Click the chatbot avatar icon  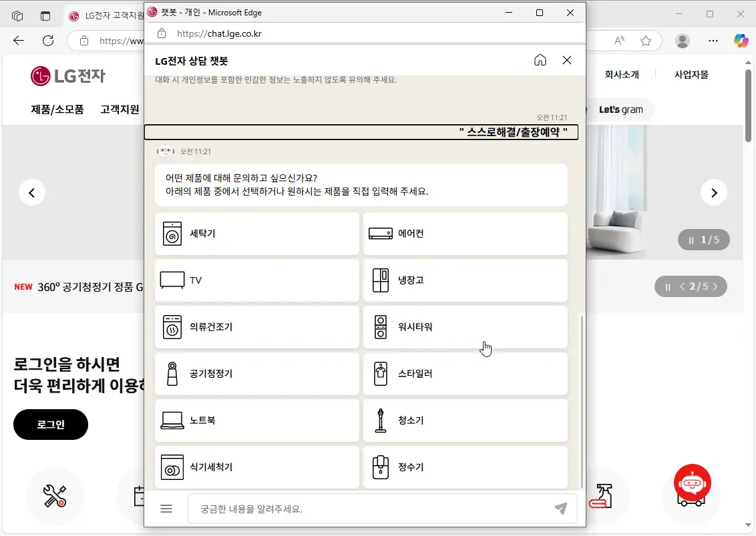pyautogui.click(x=166, y=151)
